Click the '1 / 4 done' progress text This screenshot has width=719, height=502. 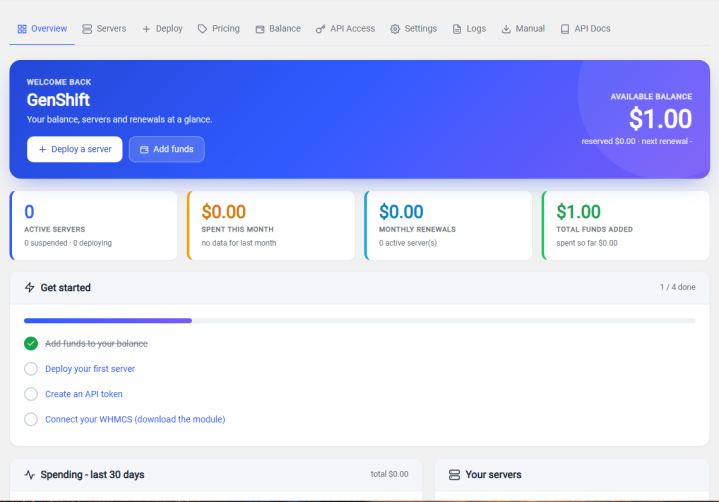coord(678,287)
